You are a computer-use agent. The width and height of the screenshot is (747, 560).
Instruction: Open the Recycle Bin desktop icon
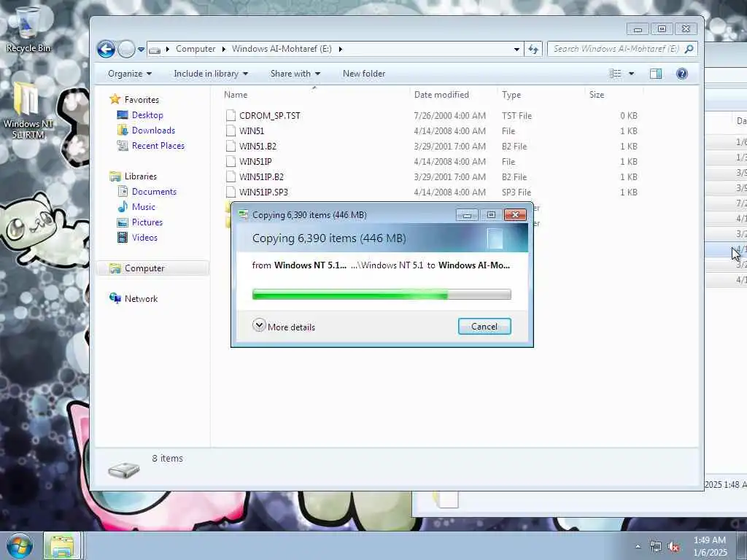pos(27,29)
